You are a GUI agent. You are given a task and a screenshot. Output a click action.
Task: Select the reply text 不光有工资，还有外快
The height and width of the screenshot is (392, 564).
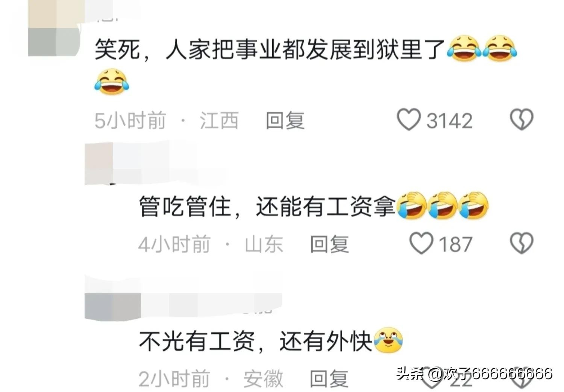click(255, 341)
